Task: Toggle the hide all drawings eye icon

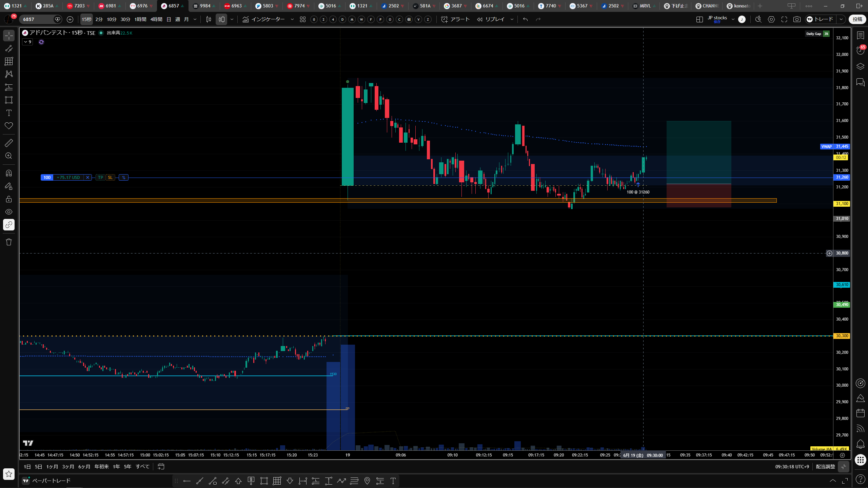Action: point(9,212)
